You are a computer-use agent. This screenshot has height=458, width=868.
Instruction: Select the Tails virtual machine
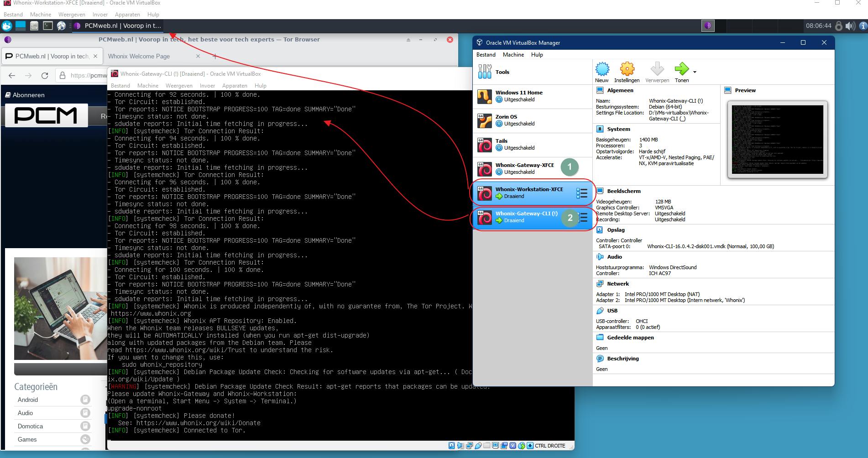(x=532, y=145)
